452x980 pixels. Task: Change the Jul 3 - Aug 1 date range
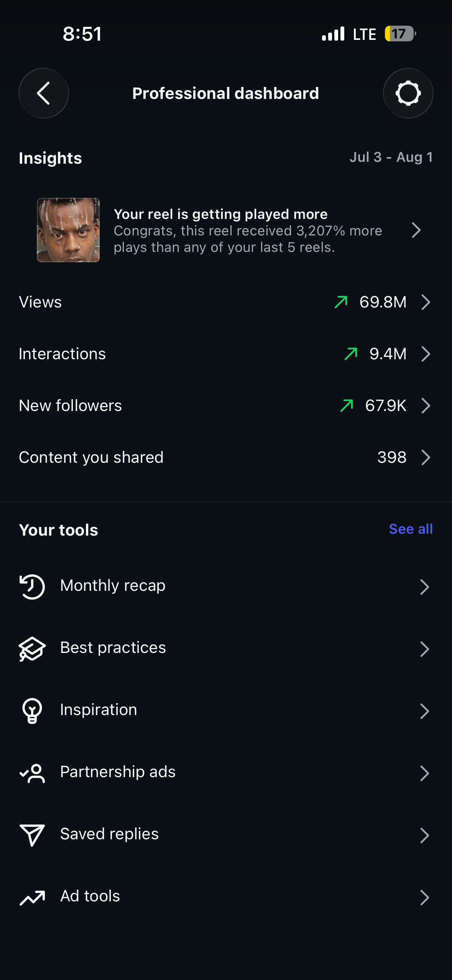coord(391,157)
